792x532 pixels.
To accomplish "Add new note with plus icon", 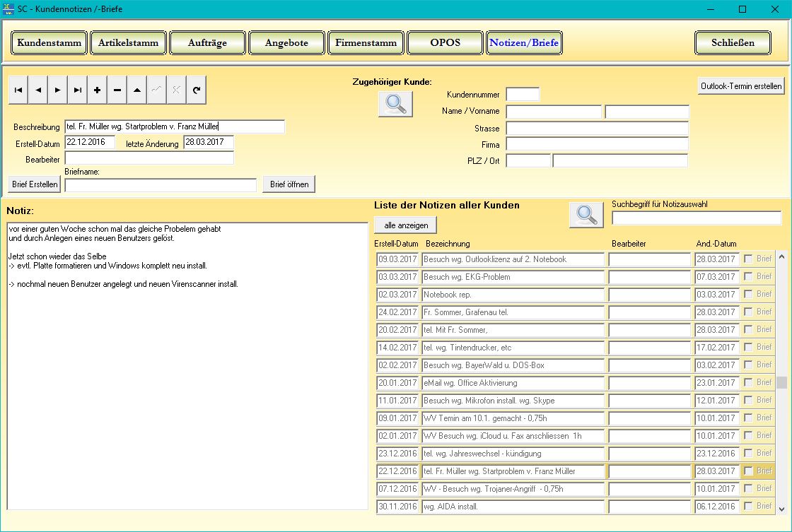I will point(97,90).
